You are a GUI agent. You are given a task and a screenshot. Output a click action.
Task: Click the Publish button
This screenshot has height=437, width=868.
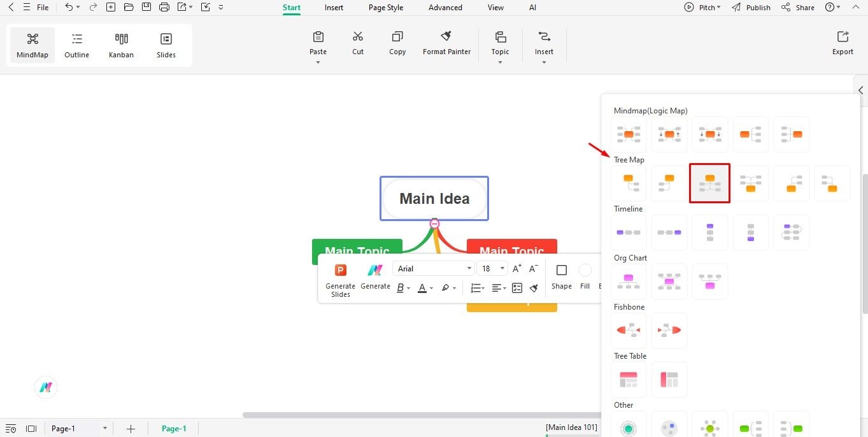click(x=751, y=8)
